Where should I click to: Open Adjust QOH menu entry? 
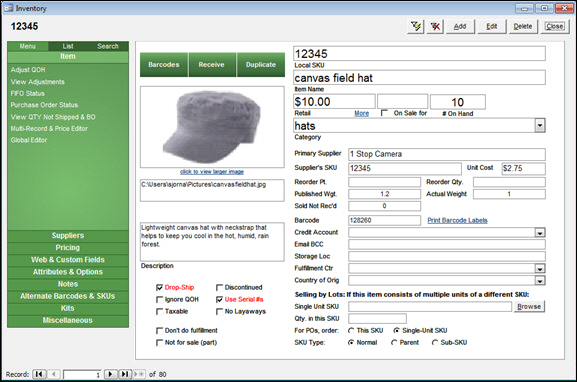click(28, 70)
